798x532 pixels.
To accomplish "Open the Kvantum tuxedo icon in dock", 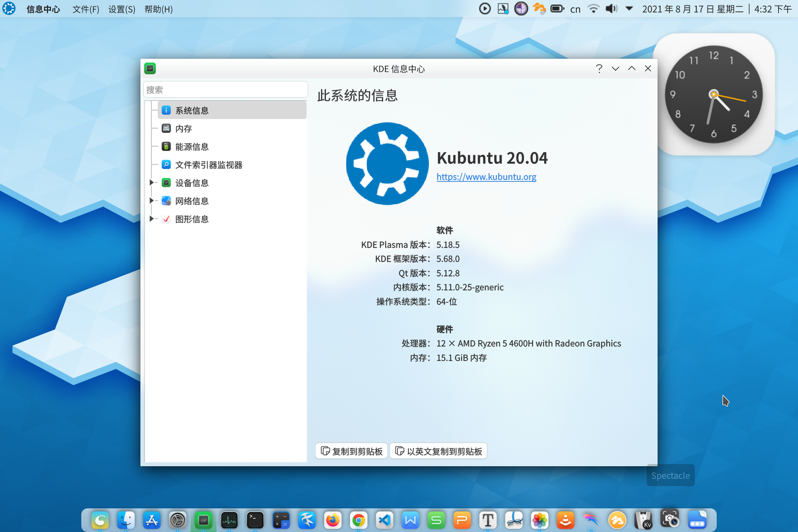I will [643, 520].
